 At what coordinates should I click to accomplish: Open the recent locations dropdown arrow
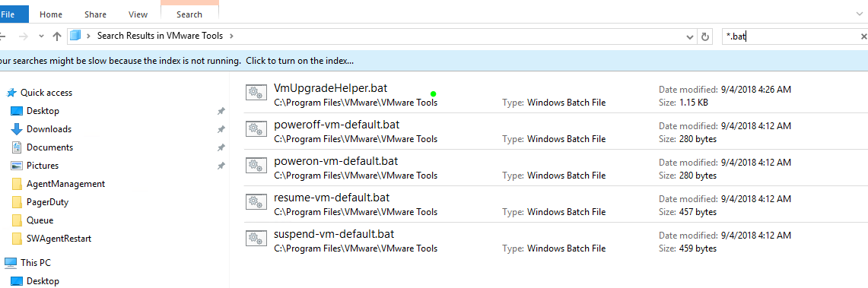[41, 36]
